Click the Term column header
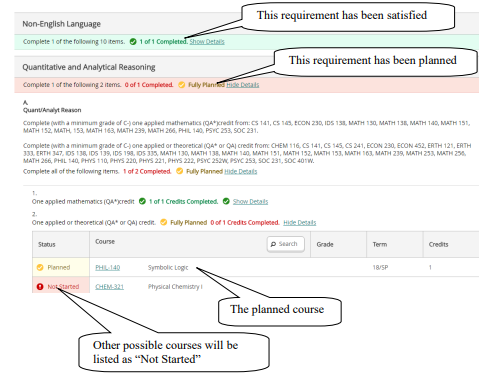Image resolution: width=484 pixels, height=378 pixels. (380, 245)
